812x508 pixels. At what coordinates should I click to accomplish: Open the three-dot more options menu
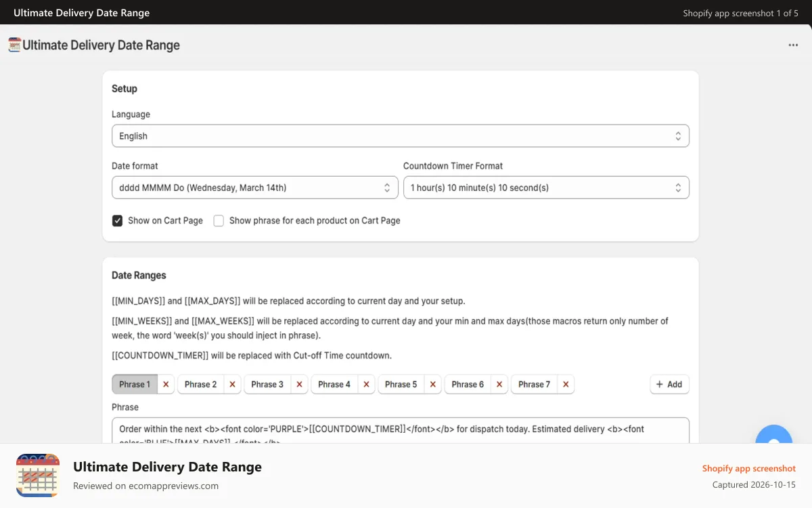pos(793,45)
